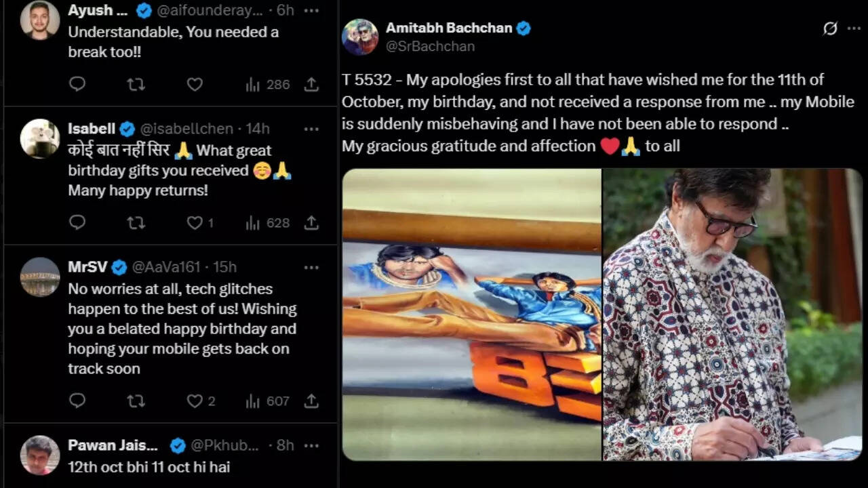Open the painted movie poster image
The image size is (868, 488).
tap(471, 314)
